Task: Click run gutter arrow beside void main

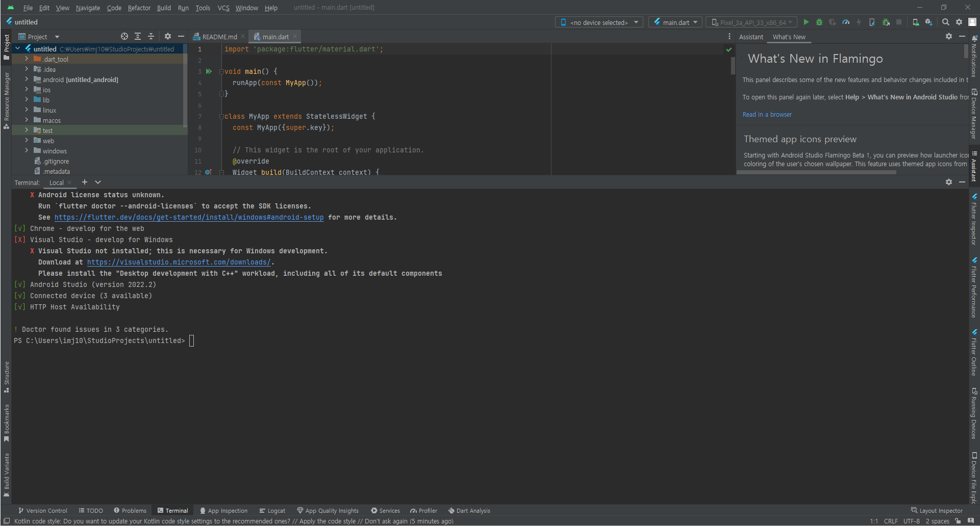Action: point(209,71)
